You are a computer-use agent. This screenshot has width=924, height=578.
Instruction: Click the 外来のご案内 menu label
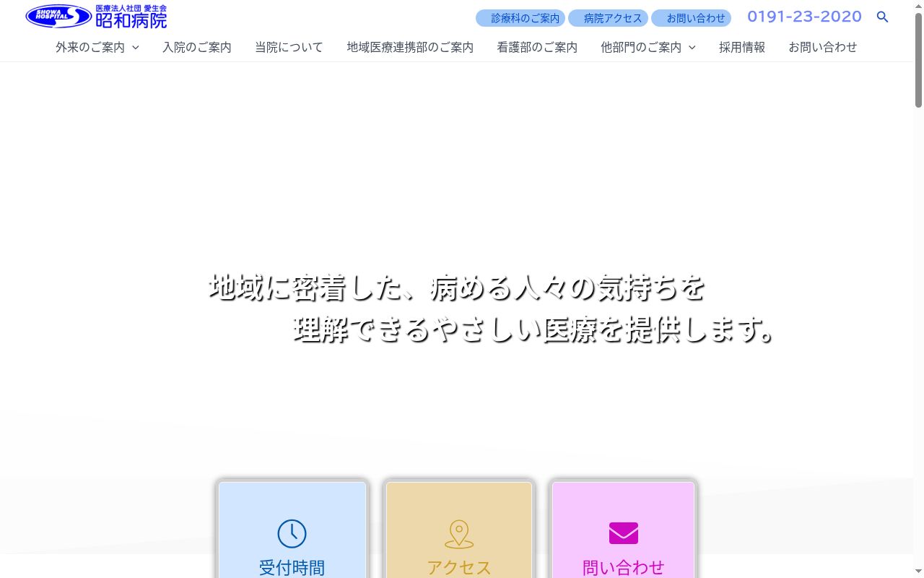(90, 47)
